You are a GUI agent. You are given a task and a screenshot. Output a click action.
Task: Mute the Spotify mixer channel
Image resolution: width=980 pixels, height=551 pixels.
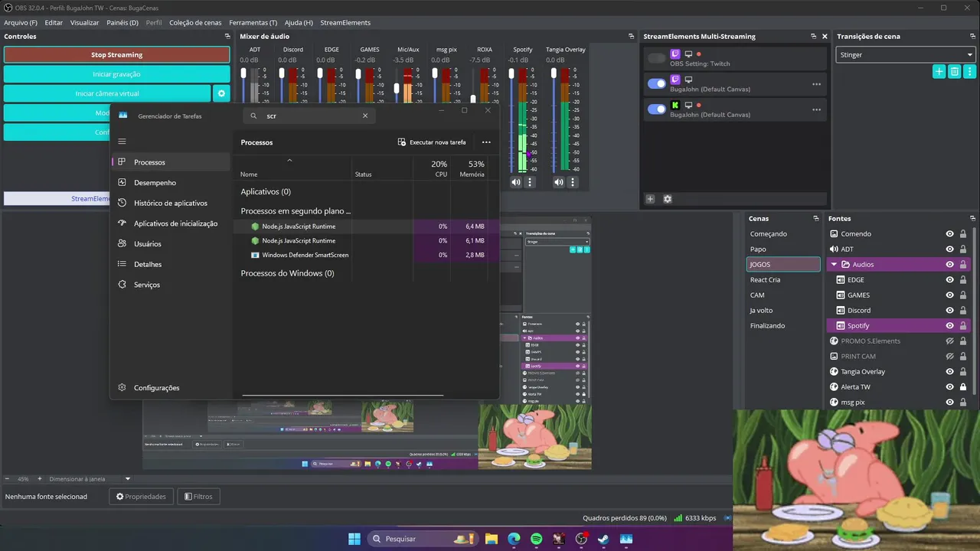(x=516, y=182)
